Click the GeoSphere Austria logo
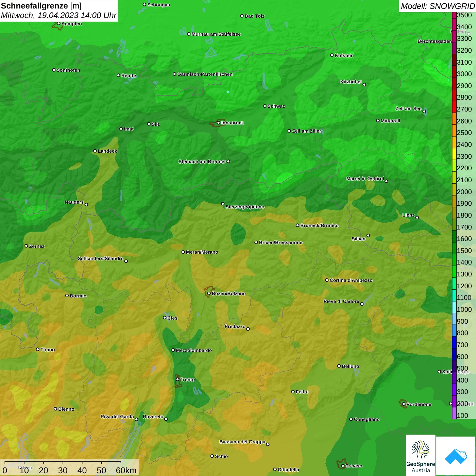Image resolution: width=476 pixels, height=476 pixels. pyautogui.click(x=421, y=455)
